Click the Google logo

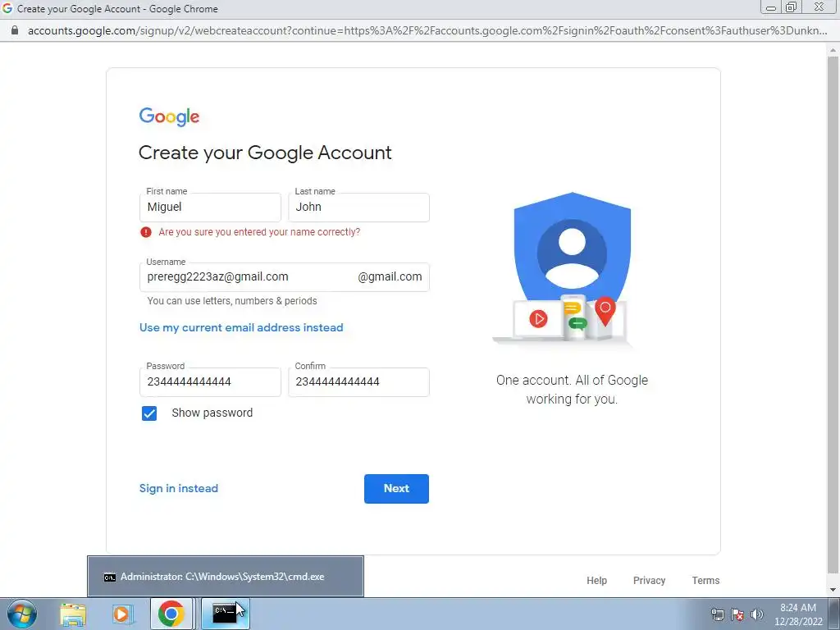169,116
